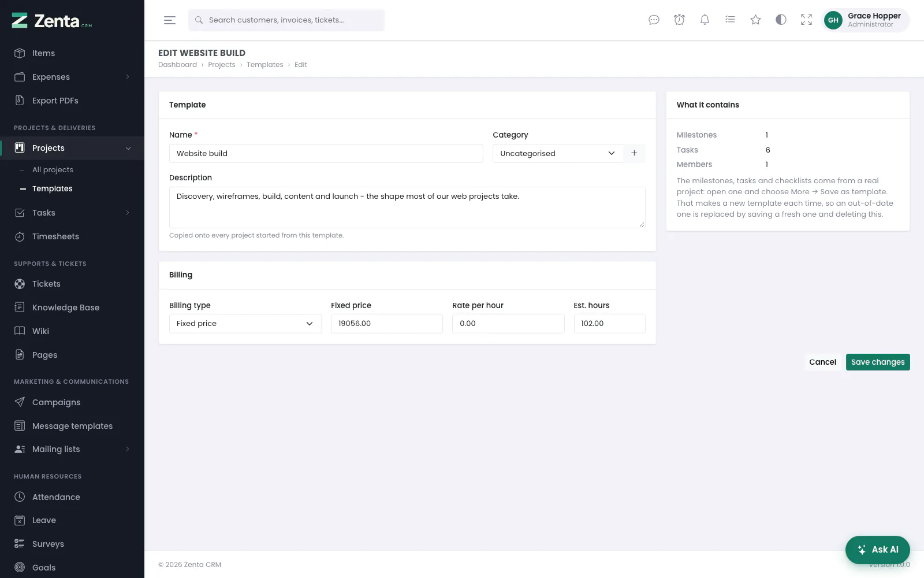Toggle the hamburger sidebar menu
This screenshot has width=924, height=578.
tap(170, 20)
